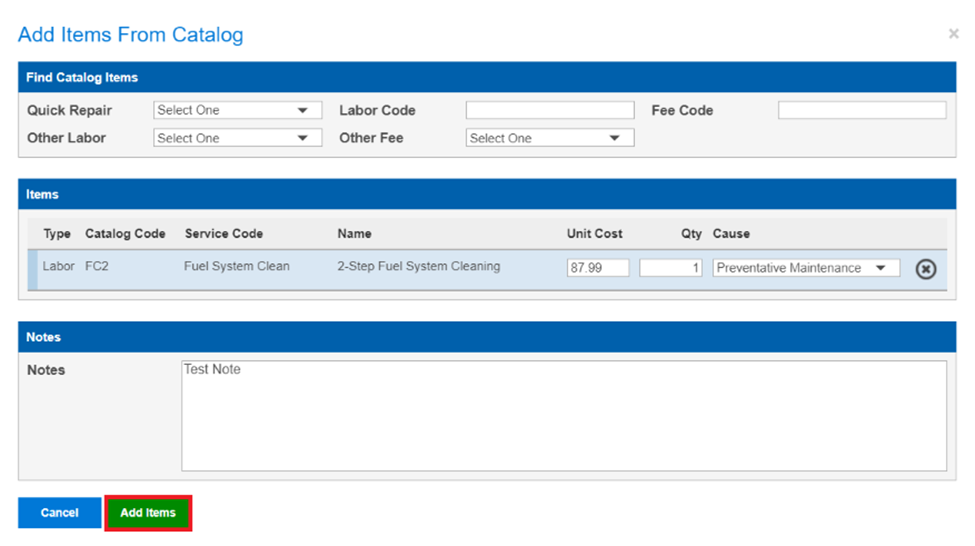
Task: Click the Unit Cost field showing 87.99
Action: click(598, 268)
